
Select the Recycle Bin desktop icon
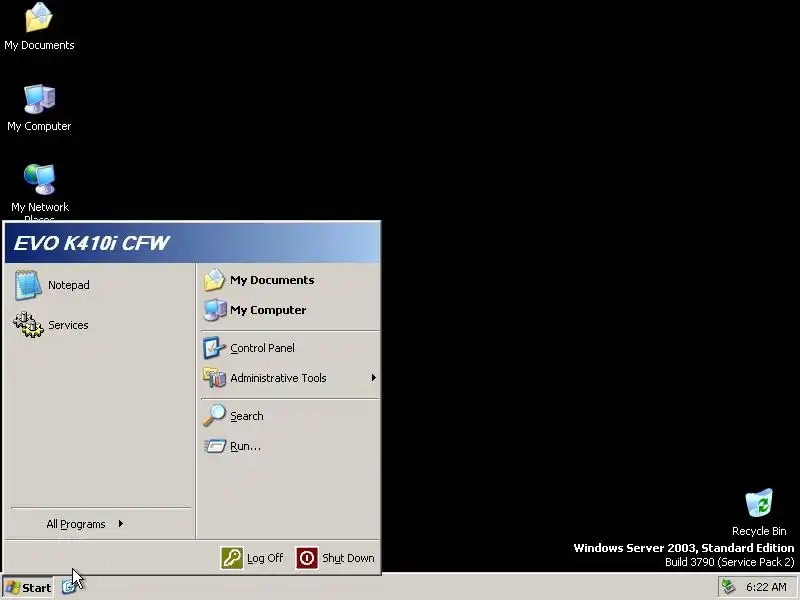[x=759, y=512]
